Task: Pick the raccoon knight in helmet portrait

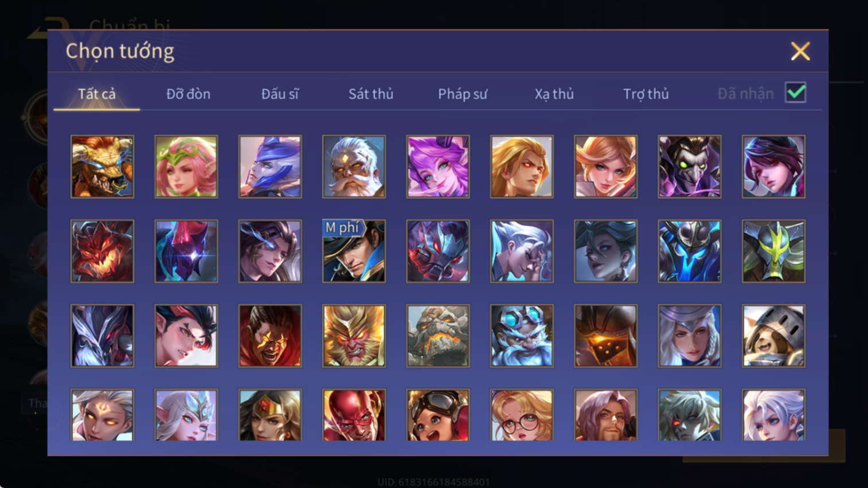Action: point(773,336)
